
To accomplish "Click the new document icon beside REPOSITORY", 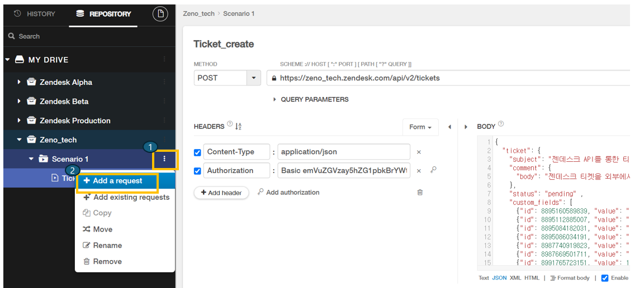I will [x=160, y=14].
